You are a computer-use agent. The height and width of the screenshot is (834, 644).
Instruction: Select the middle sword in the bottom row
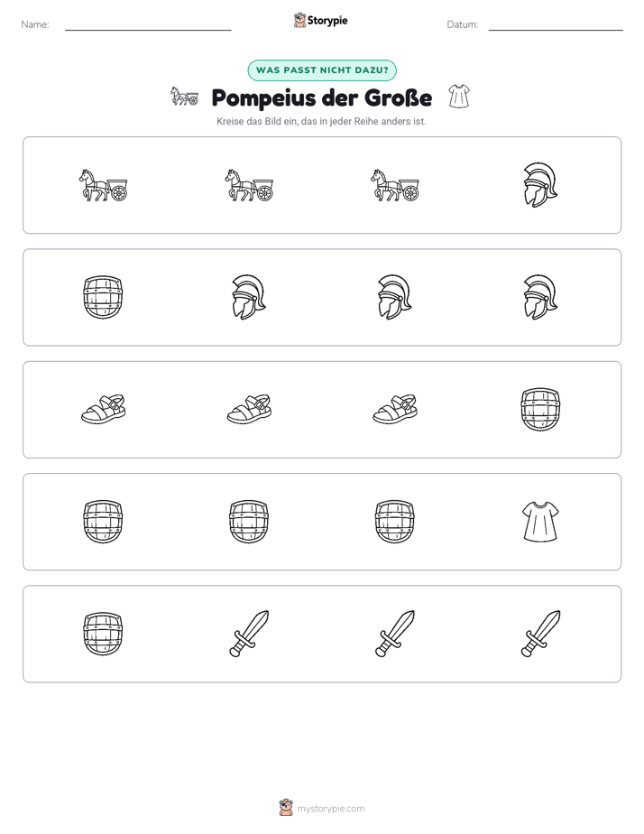pyautogui.click(x=395, y=634)
